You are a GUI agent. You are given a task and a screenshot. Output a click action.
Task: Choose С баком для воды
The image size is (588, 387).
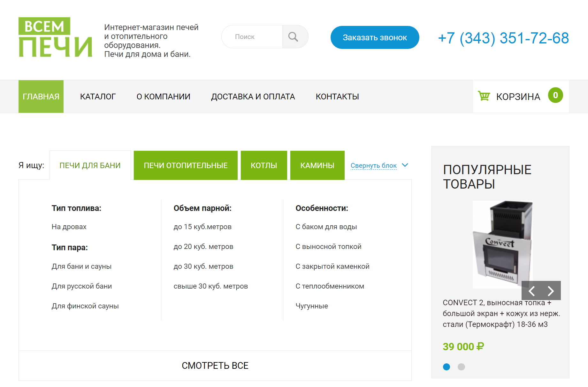(326, 227)
